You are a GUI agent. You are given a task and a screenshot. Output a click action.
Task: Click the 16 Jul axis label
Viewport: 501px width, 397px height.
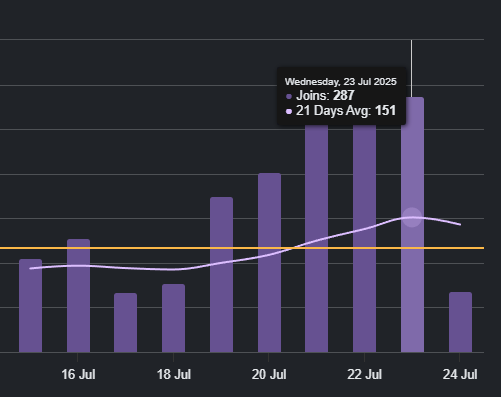[78, 374]
